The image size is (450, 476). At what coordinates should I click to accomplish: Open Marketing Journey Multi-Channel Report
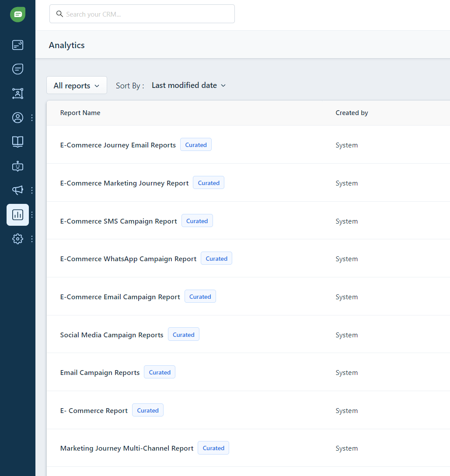(x=126, y=448)
